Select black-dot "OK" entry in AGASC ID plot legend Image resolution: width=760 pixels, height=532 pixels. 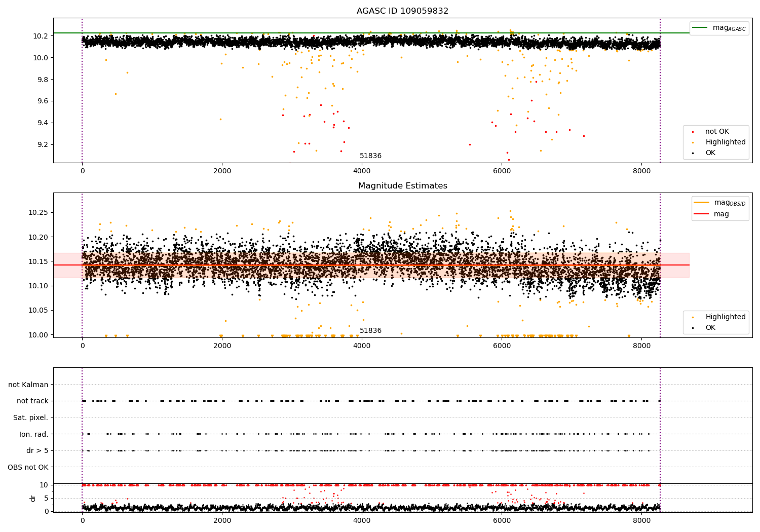(703, 153)
